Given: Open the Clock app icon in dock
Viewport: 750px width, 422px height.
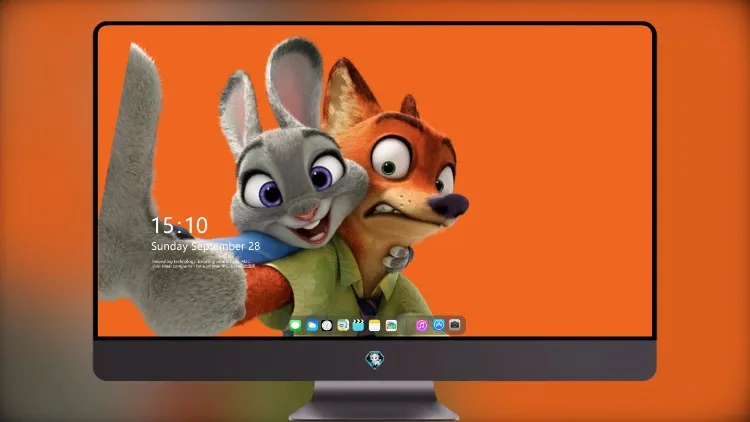Looking at the screenshot, I should 327,325.
